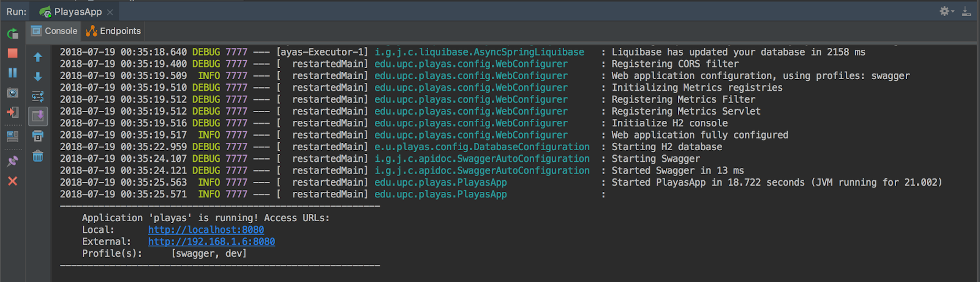
Task: Switch to the Endpoints tab
Action: coord(114,31)
